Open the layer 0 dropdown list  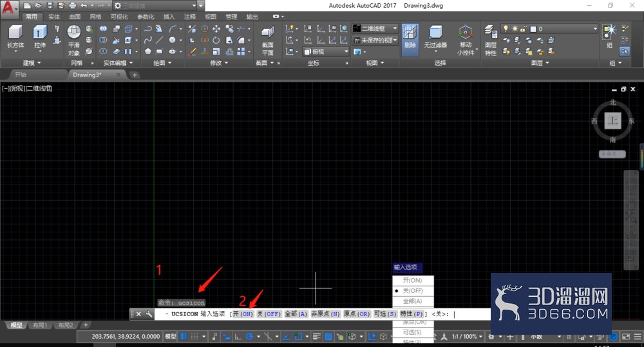(594, 28)
